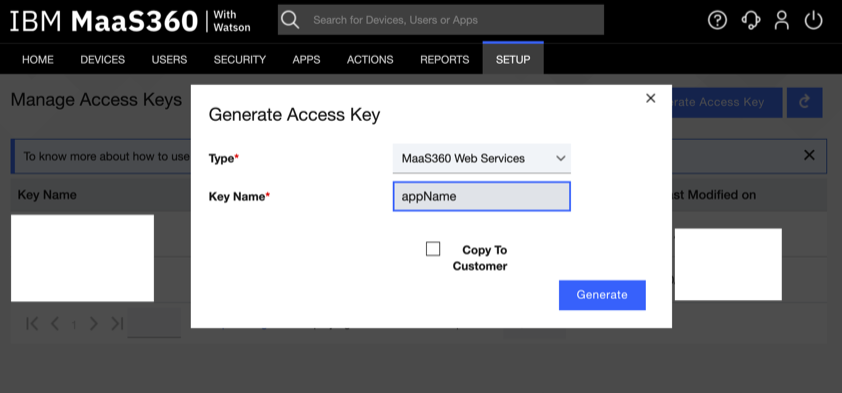Open the ACTIONS menu tab
Screen dimensions: 842x393
coord(370,60)
